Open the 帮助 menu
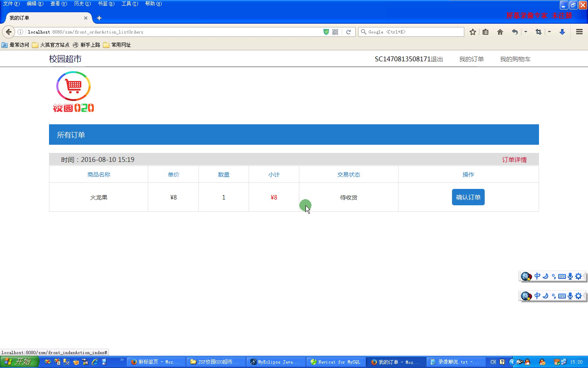 (154, 4)
